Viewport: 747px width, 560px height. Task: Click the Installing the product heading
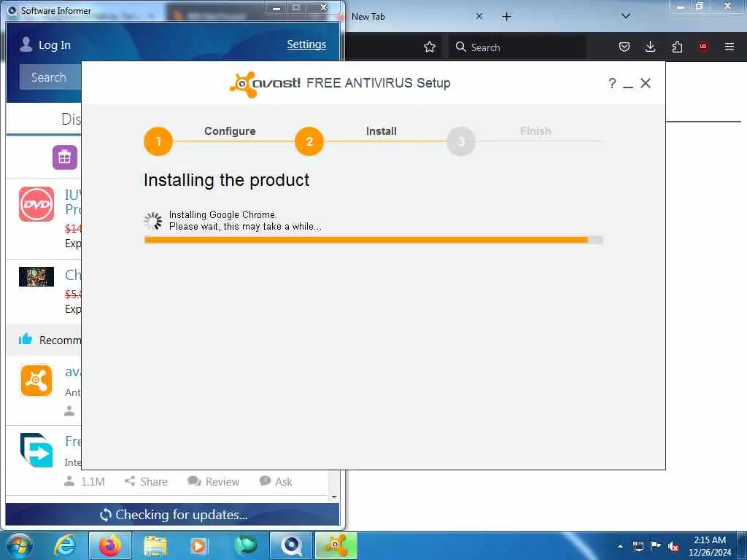click(226, 180)
